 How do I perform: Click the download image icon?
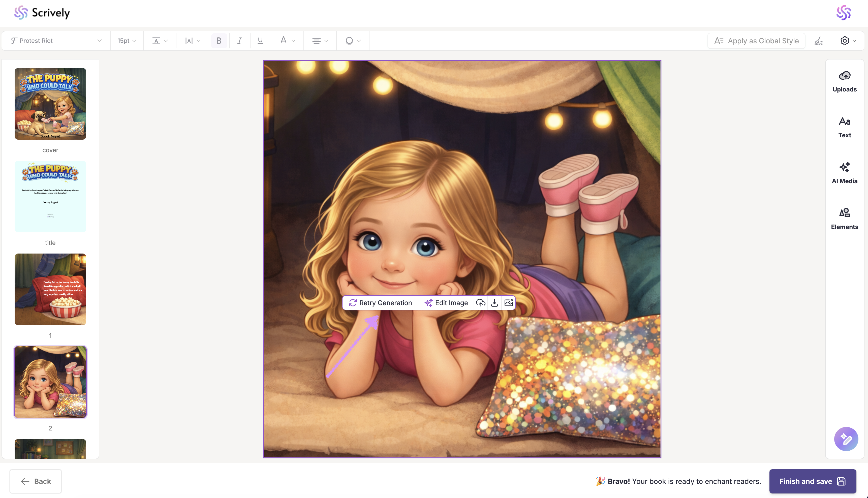494,303
